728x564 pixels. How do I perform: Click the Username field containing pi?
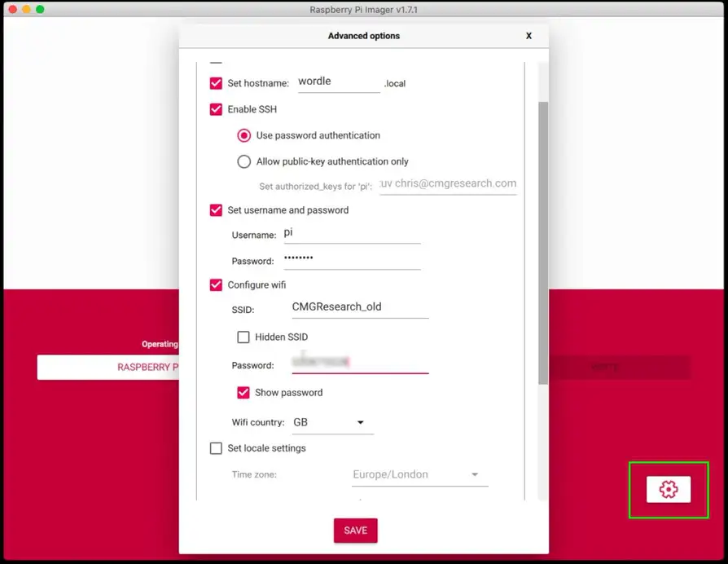[351, 233]
